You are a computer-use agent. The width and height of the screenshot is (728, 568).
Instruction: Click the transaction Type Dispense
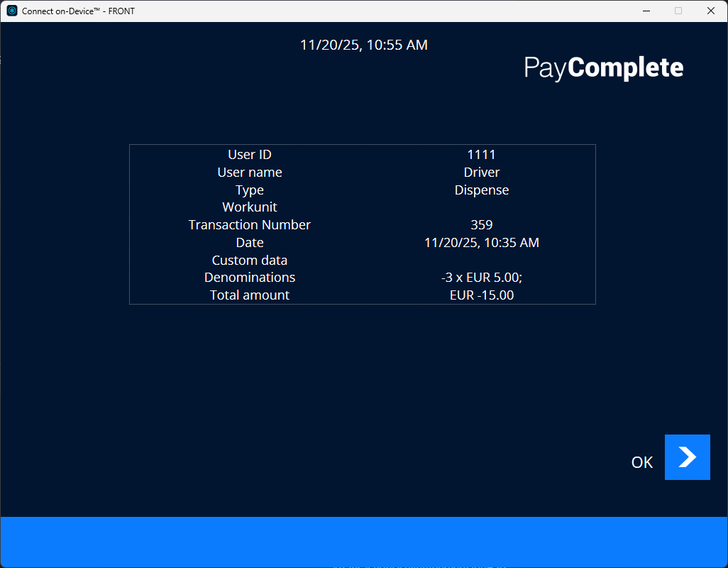pyautogui.click(x=481, y=190)
